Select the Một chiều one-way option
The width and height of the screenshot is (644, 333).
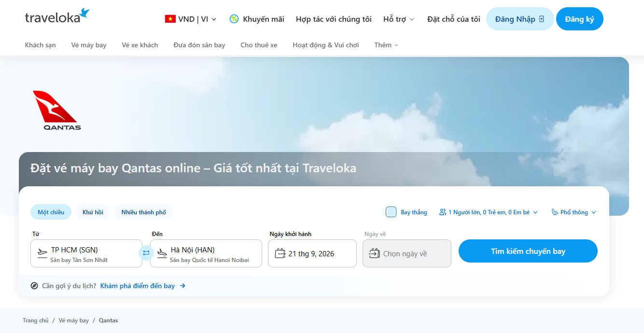(51, 212)
